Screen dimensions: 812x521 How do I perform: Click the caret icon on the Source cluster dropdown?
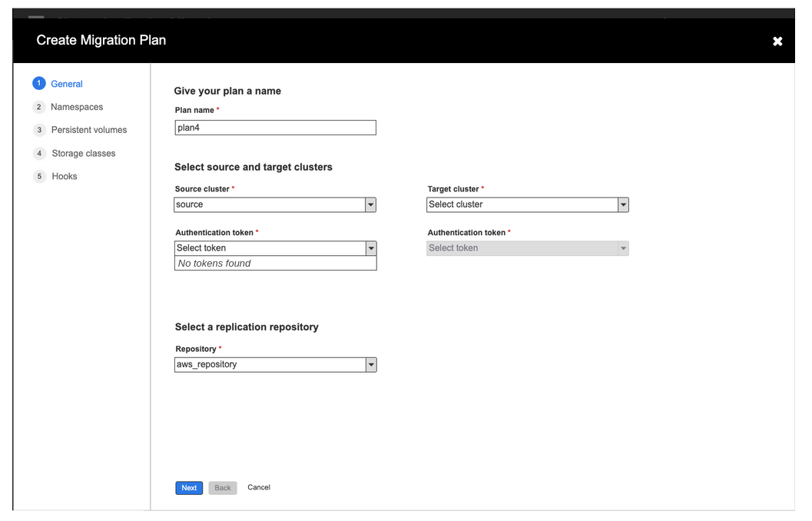point(371,204)
